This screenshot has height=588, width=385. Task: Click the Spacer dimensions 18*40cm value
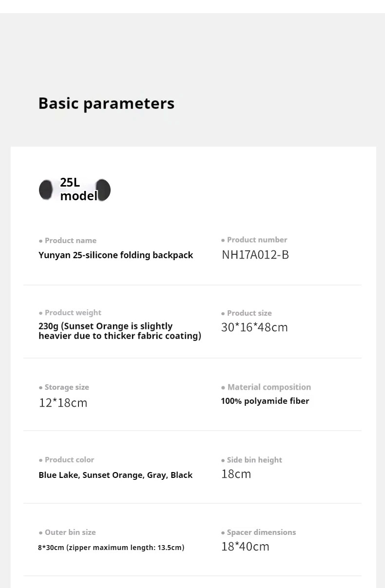pos(245,547)
